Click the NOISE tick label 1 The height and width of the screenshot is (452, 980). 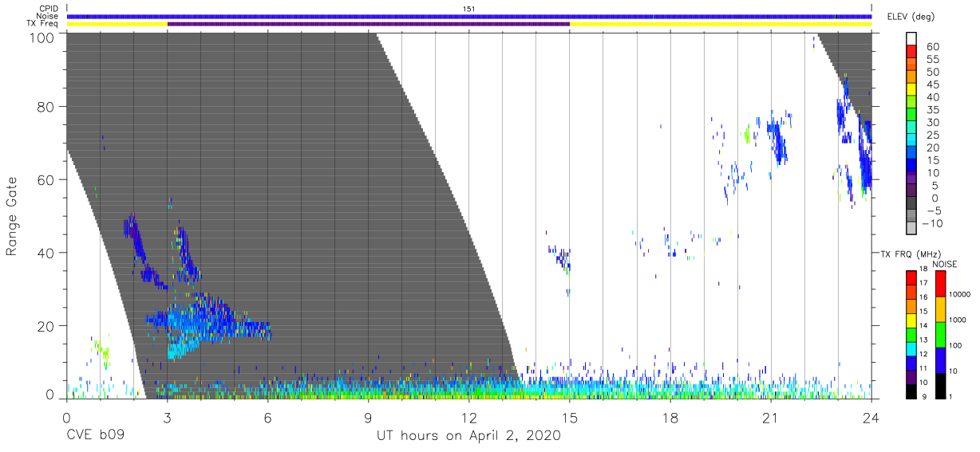tap(952, 396)
